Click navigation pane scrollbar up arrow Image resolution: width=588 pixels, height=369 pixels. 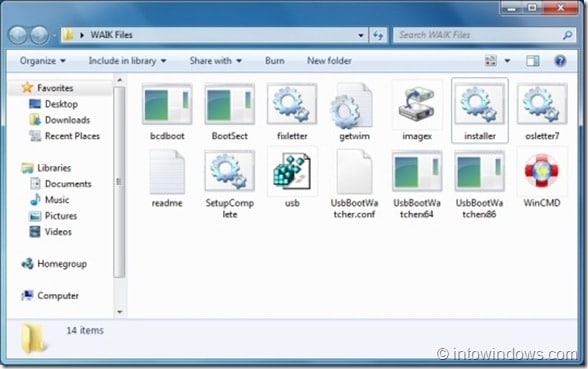coord(120,80)
